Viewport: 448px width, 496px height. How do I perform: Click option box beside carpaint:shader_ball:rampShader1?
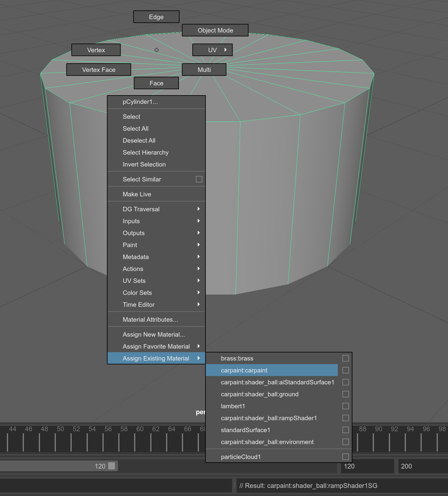(x=346, y=418)
